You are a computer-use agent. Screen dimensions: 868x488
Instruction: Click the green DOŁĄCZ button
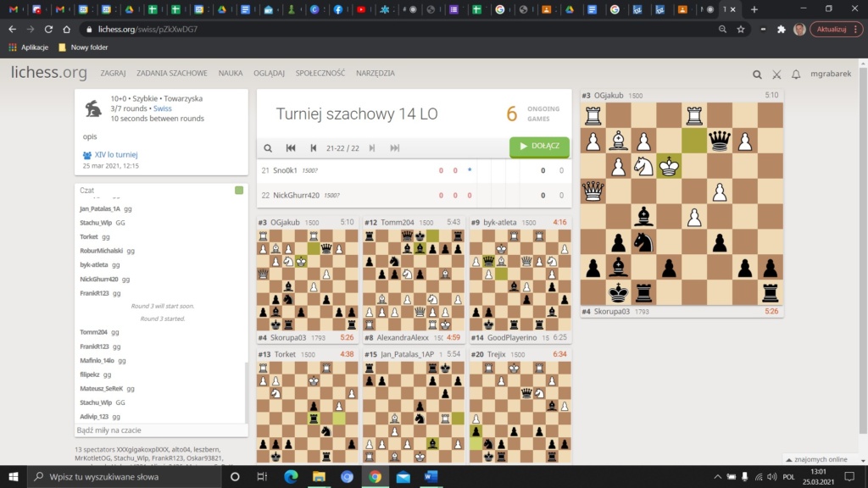[x=539, y=147]
